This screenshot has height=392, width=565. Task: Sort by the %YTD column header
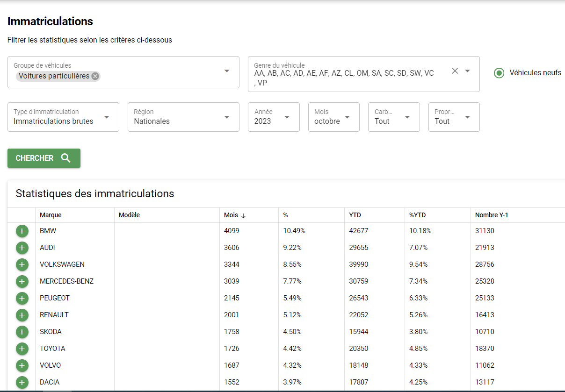417,215
